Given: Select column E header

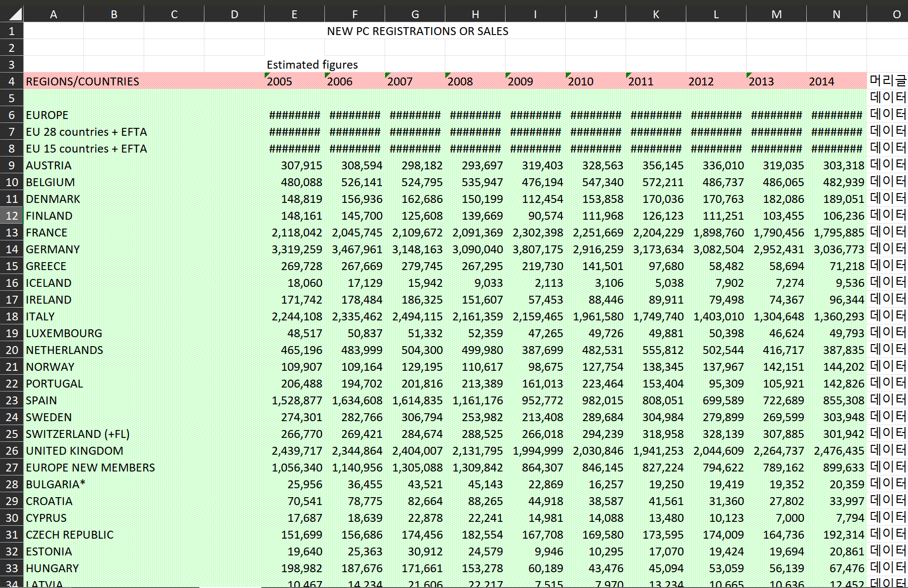Looking at the screenshot, I should pyautogui.click(x=294, y=14).
